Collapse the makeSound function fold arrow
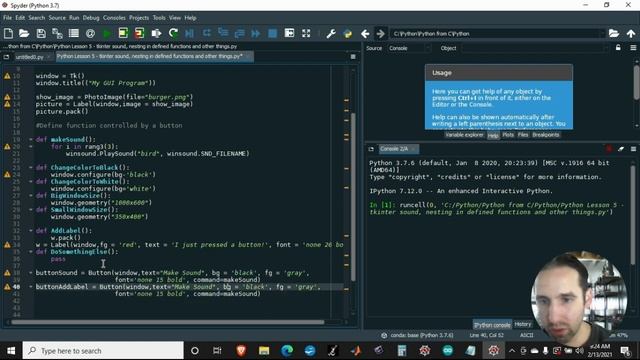 [31, 140]
